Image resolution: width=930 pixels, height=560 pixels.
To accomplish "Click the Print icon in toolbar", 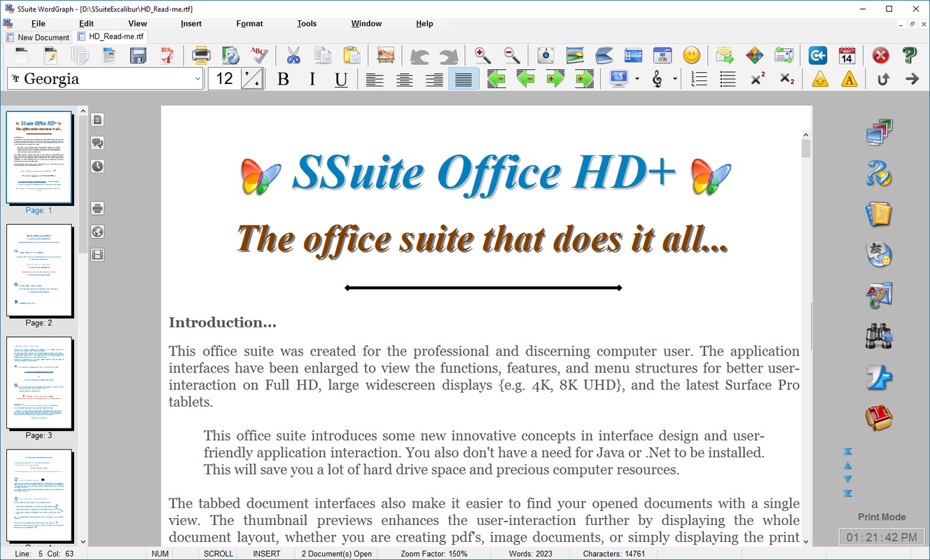I will click(201, 55).
